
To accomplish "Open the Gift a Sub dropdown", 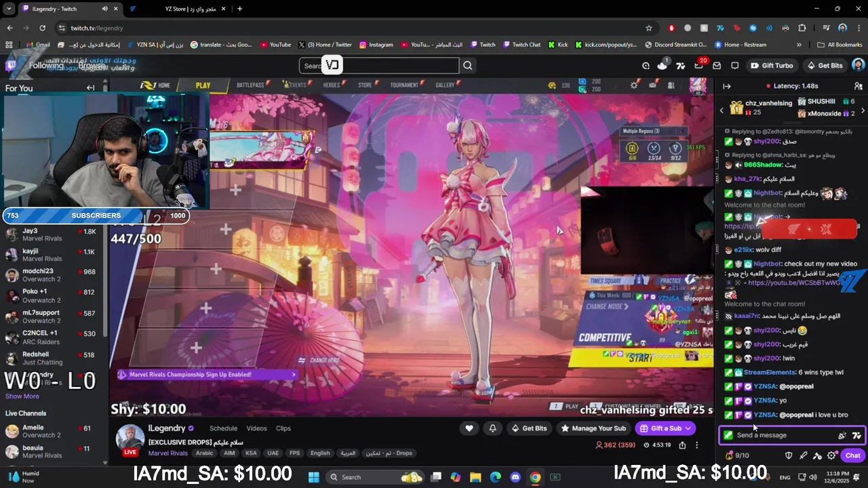I will click(665, 428).
